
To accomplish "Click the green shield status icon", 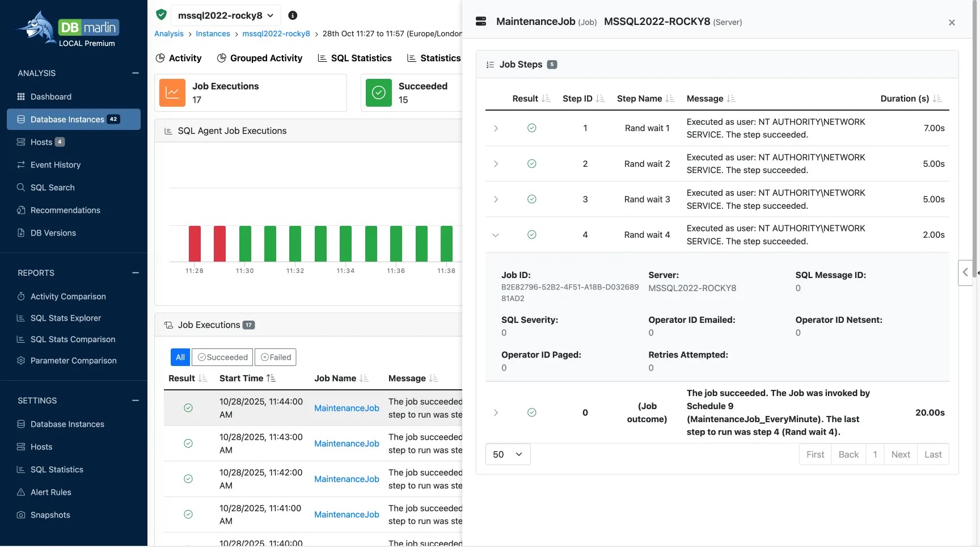I will (161, 15).
